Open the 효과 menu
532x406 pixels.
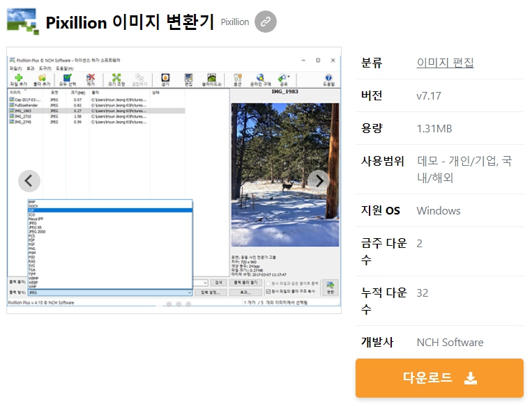pos(30,68)
